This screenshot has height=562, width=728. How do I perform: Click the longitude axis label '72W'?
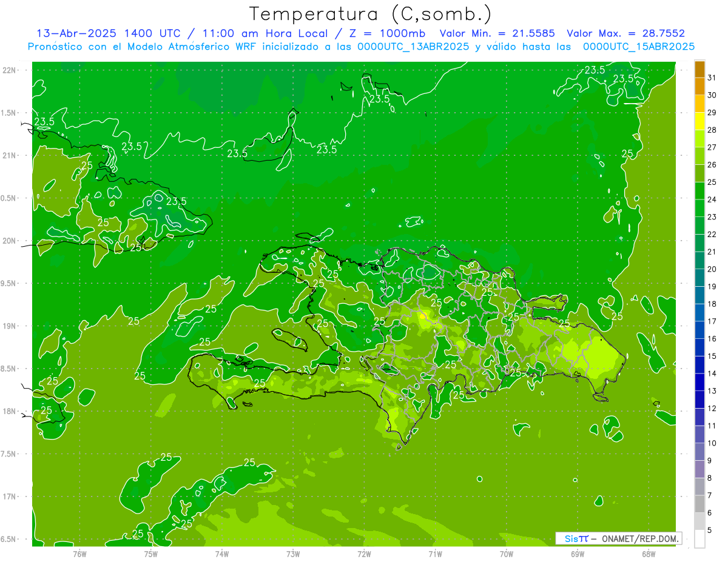click(364, 554)
